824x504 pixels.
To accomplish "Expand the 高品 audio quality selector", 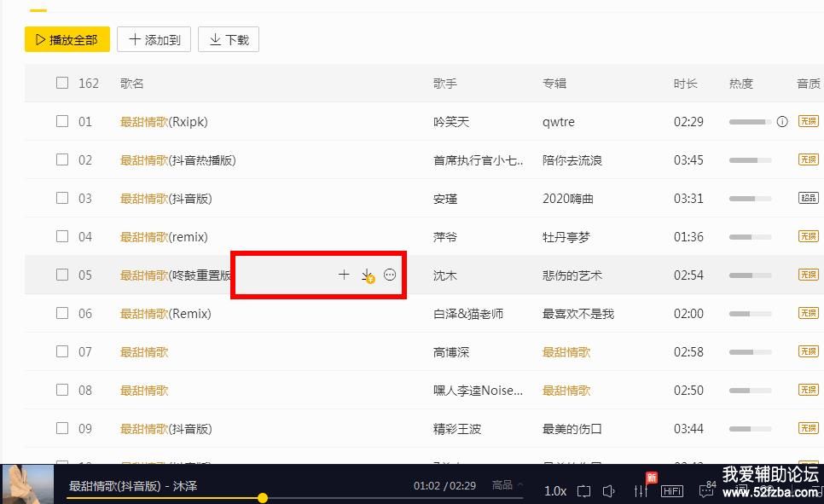I will [x=508, y=485].
